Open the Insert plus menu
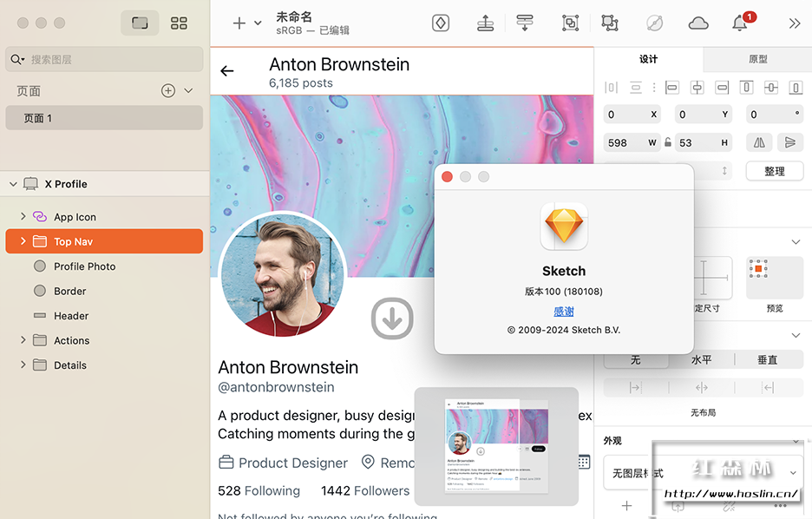Screen dimensions: 812x519 pyautogui.click(x=239, y=23)
